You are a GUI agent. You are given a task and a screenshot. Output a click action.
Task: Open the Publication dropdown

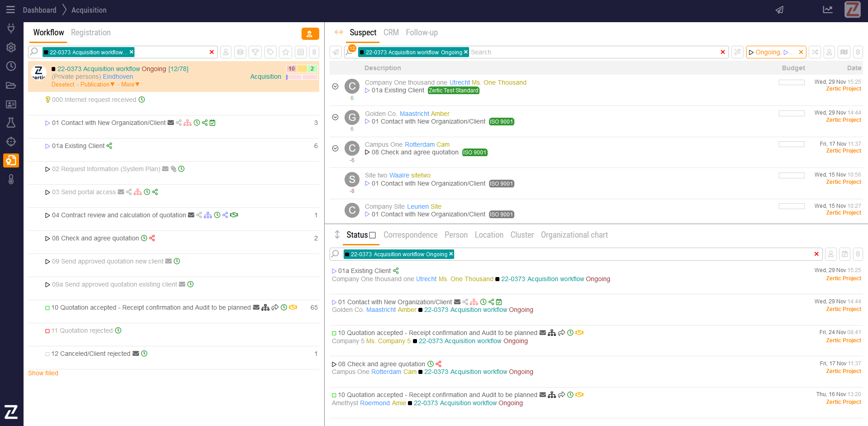pos(97,85)
